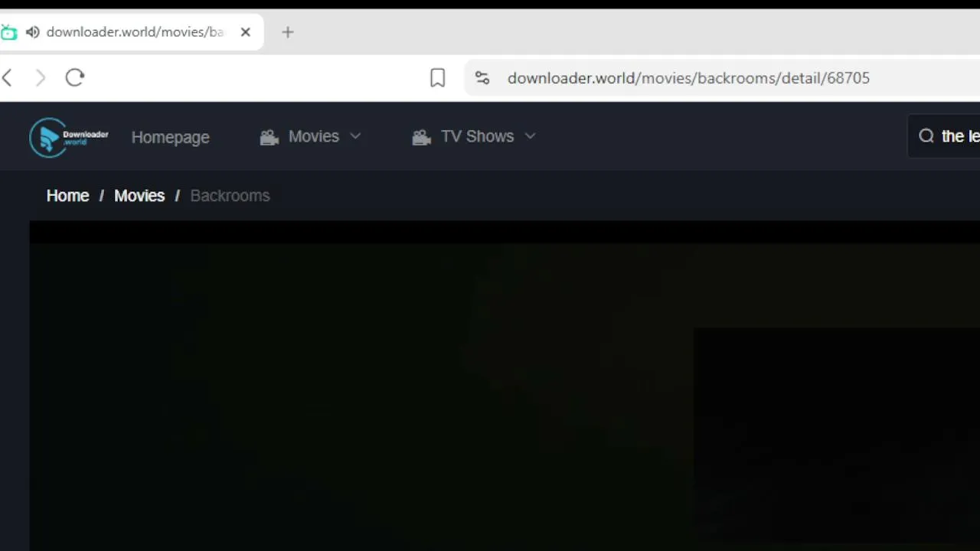
Task: Go back to previous page
Action: pyautogui.click(x=7, y=77)
